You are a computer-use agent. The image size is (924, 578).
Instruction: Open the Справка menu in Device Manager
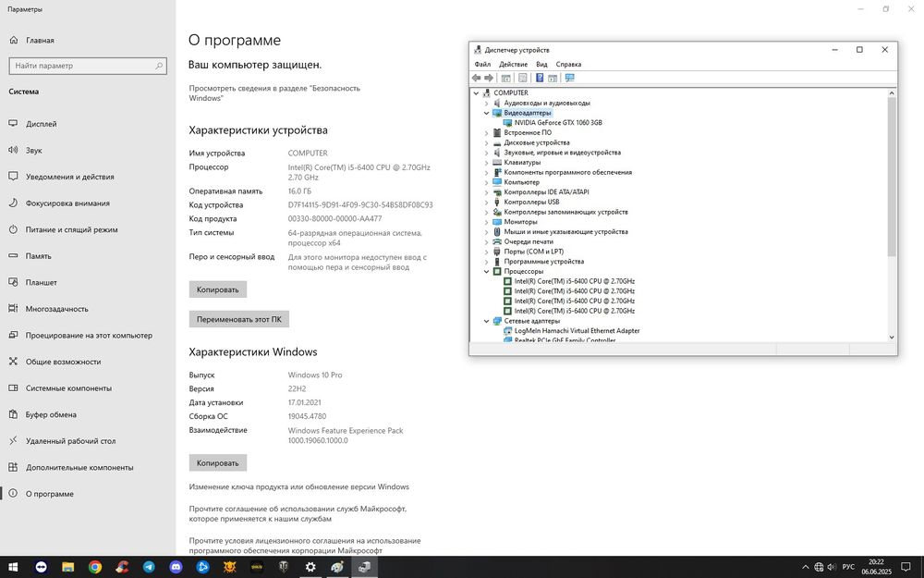pyautogui.click(x=568, y=65)
